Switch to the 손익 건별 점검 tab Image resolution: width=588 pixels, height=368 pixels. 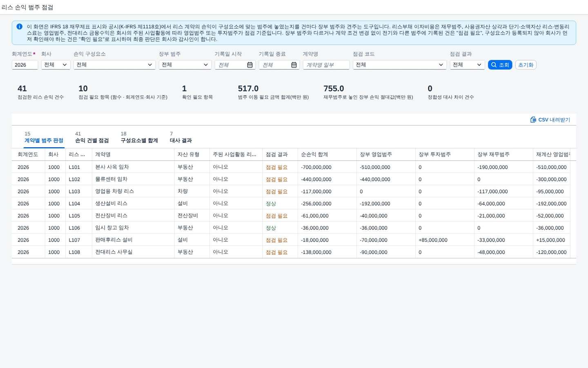[x=92, y=137]
